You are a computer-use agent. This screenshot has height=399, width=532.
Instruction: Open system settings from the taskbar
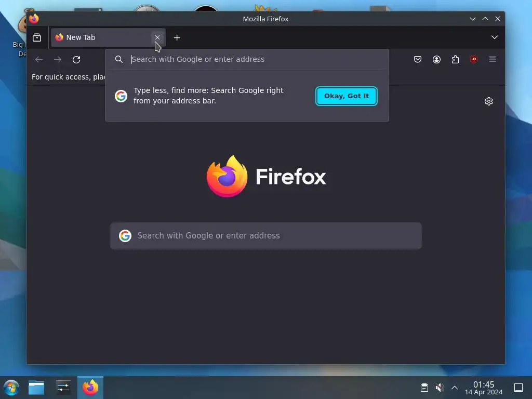[63, 388]
